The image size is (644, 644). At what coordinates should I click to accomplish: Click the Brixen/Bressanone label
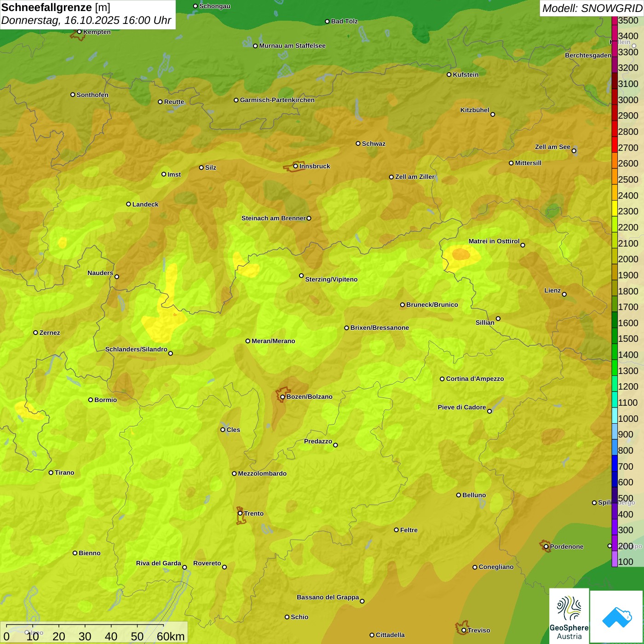tap(379, 328)
